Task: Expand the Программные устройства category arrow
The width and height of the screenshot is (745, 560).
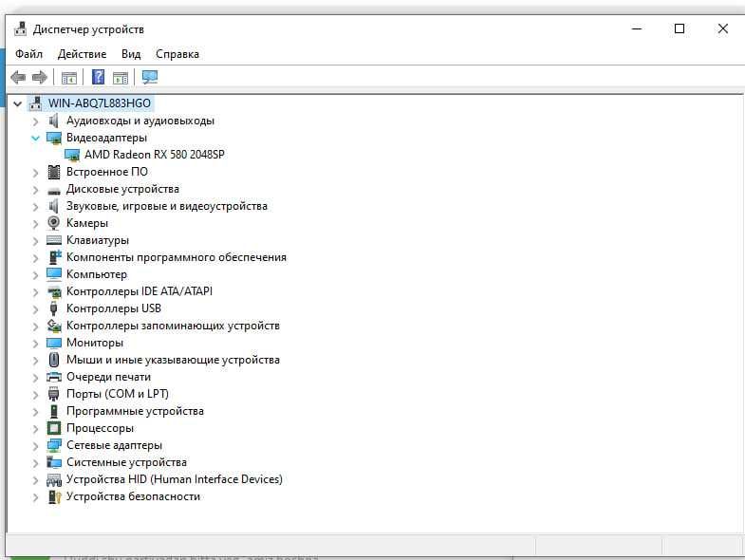Action: click(35, 412)
